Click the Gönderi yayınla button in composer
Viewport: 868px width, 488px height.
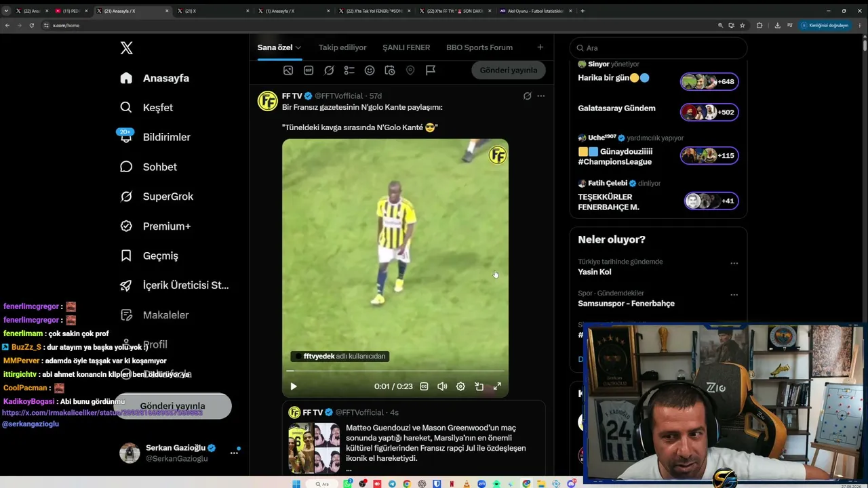509,70
